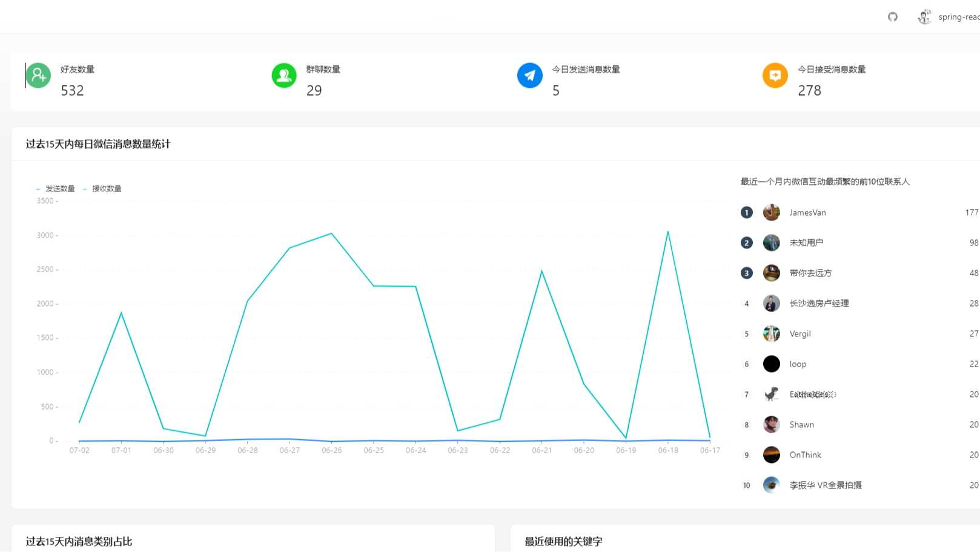Image resolution: width=980 pixels, height=552 pixels.
Task: Click the 带你去远方 avatar
Action: tap(772, 273)
